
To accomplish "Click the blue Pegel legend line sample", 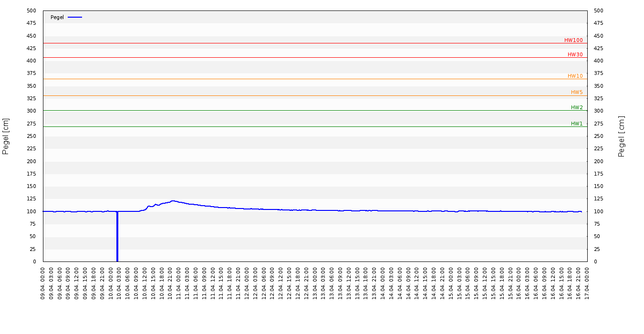I will [75, 17].
